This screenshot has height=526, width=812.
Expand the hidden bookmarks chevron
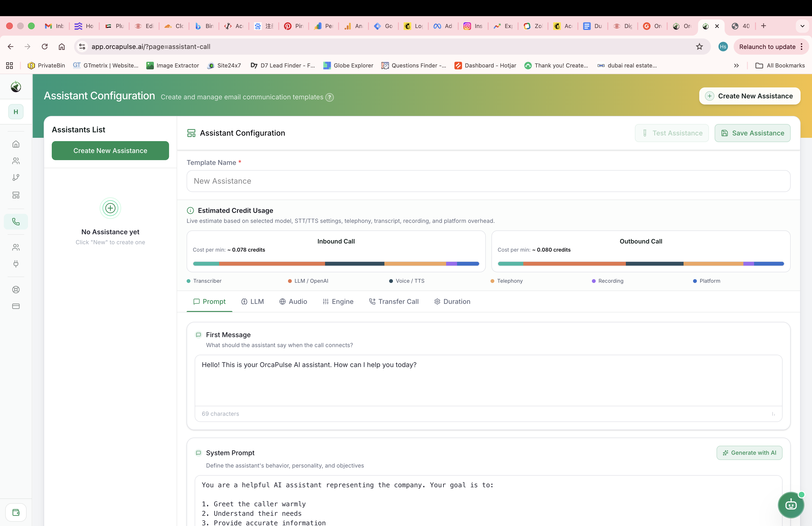(736, 66)
